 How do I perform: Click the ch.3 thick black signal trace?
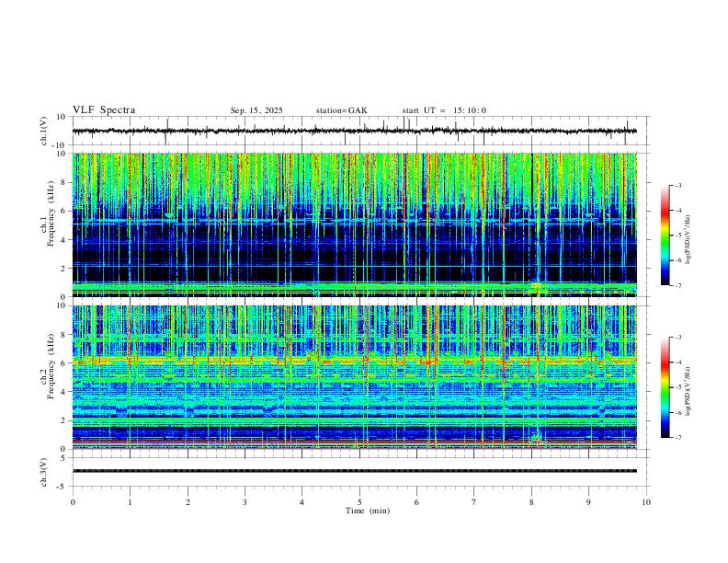pyautogui.click(x=355, y=471)
